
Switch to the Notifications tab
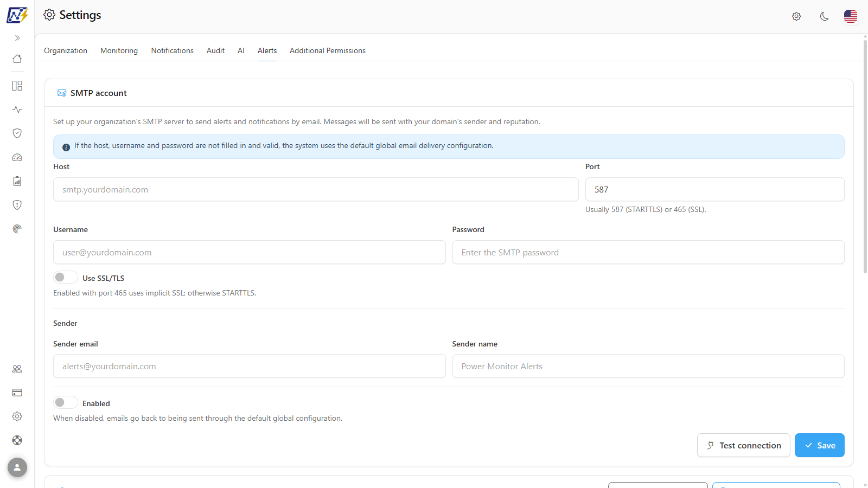click(x=173, y=50)
